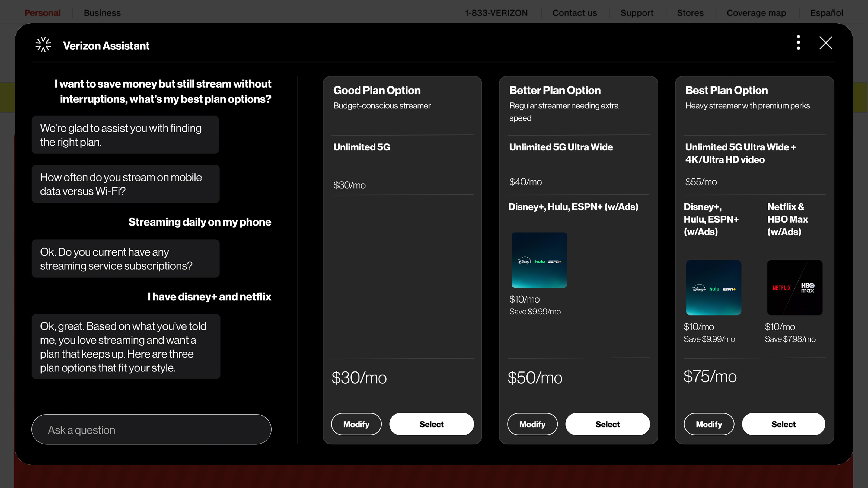Open the Contact us link

pos(575,13)
